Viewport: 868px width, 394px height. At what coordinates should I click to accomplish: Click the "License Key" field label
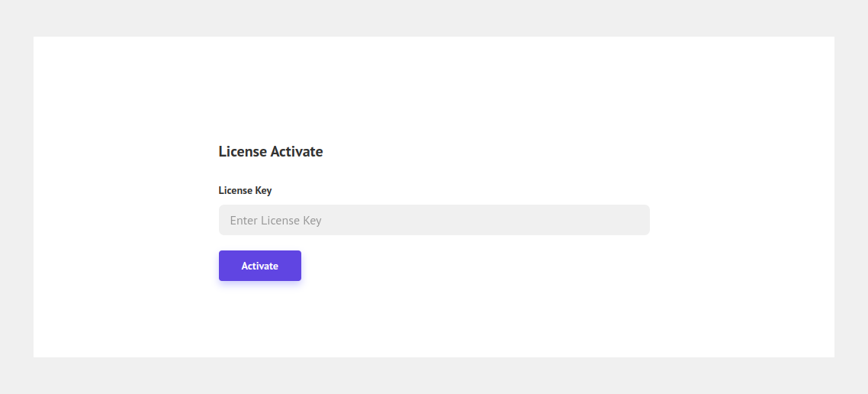point(245,190)
